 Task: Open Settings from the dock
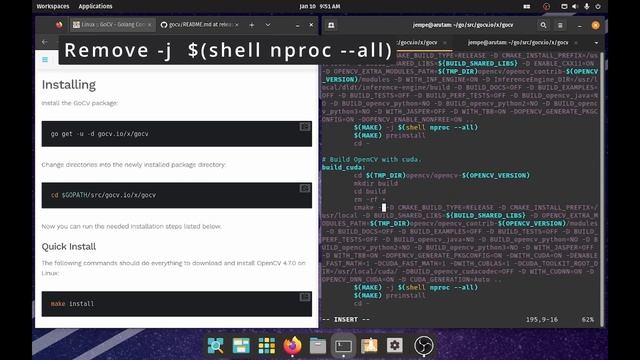(x=394, y=345)
